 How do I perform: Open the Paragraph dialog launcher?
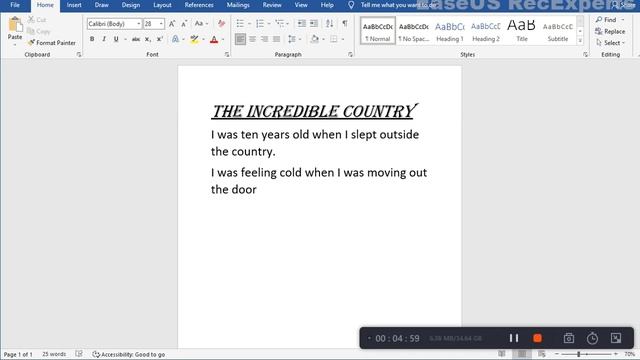pyautogui.click(x=350, y=54)
